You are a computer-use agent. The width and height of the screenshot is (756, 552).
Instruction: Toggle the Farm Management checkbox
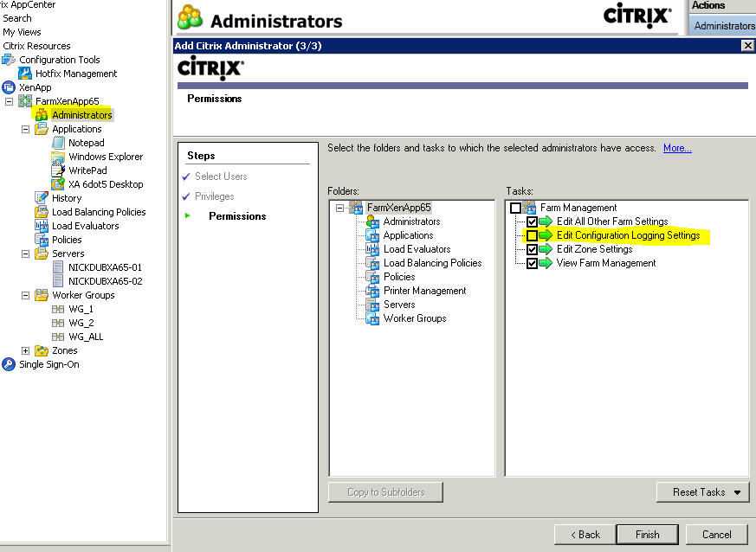pos(515,209)
